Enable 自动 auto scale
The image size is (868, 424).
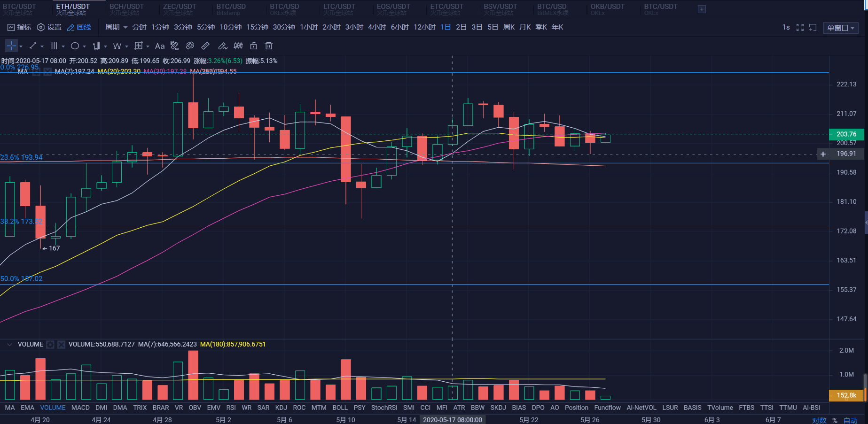pos(850,420)
